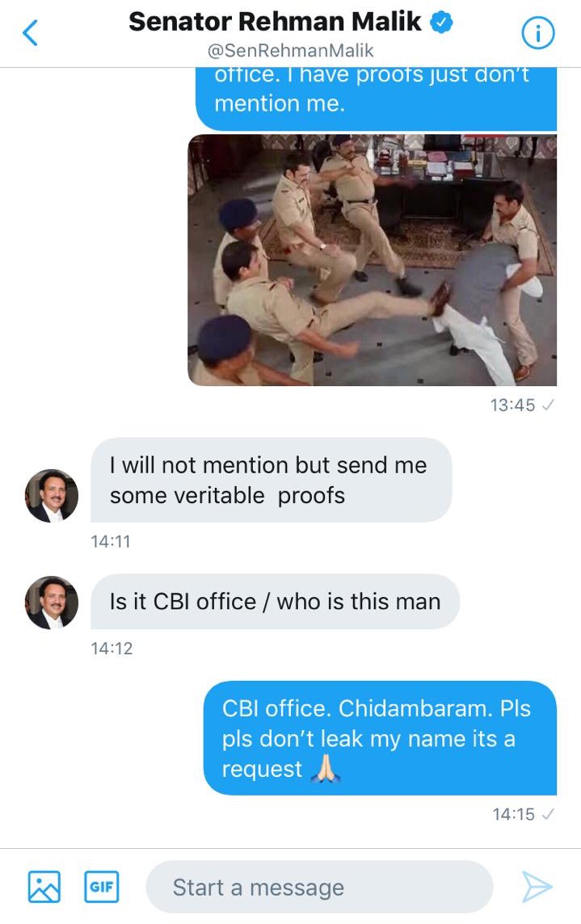Tap the blue verified badge
The width and height of the screenshot is (581, 924).
(441, 23)
